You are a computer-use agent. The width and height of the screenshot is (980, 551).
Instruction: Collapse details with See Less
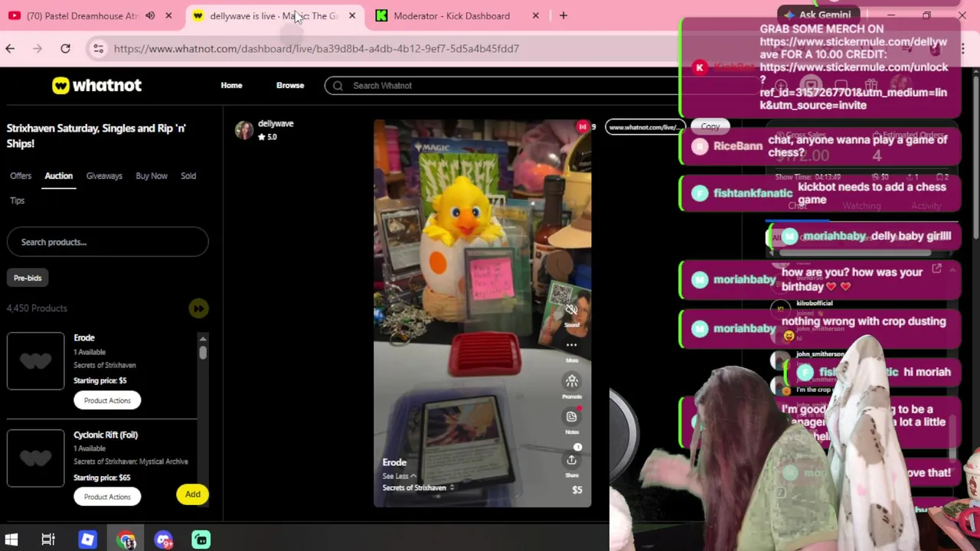pyautogui.click(x=399, y=476)
